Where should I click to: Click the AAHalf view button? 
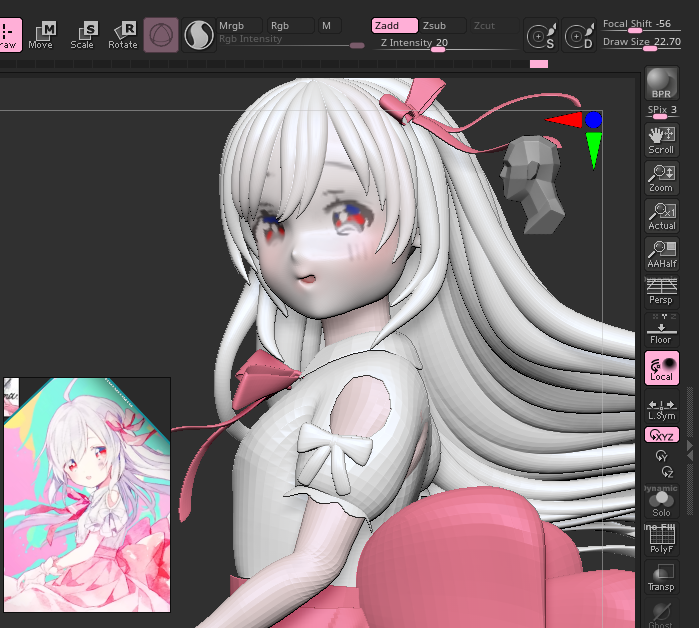[662, 254]
